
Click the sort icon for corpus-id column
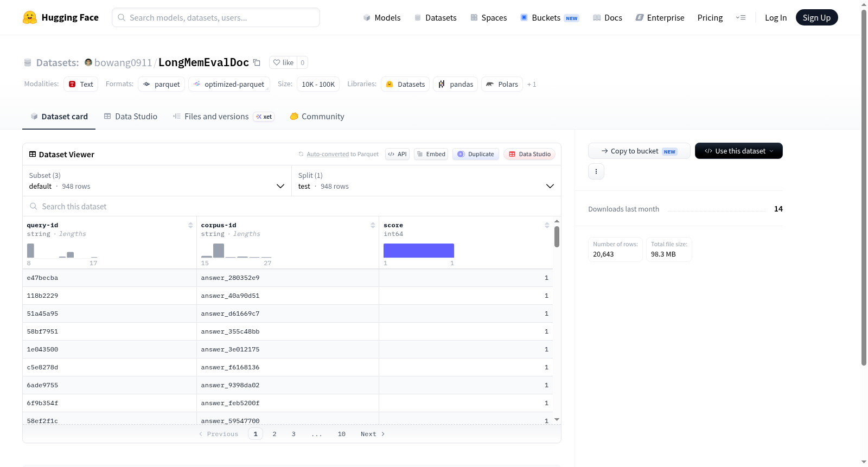373,225
